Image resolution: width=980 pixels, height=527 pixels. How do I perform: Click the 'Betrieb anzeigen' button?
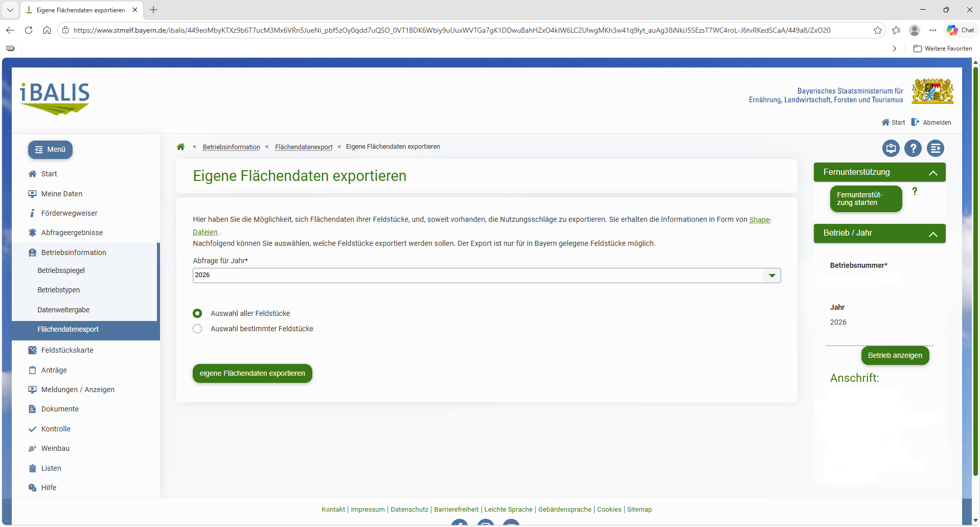pyautogui.click(x=895, y=355)
